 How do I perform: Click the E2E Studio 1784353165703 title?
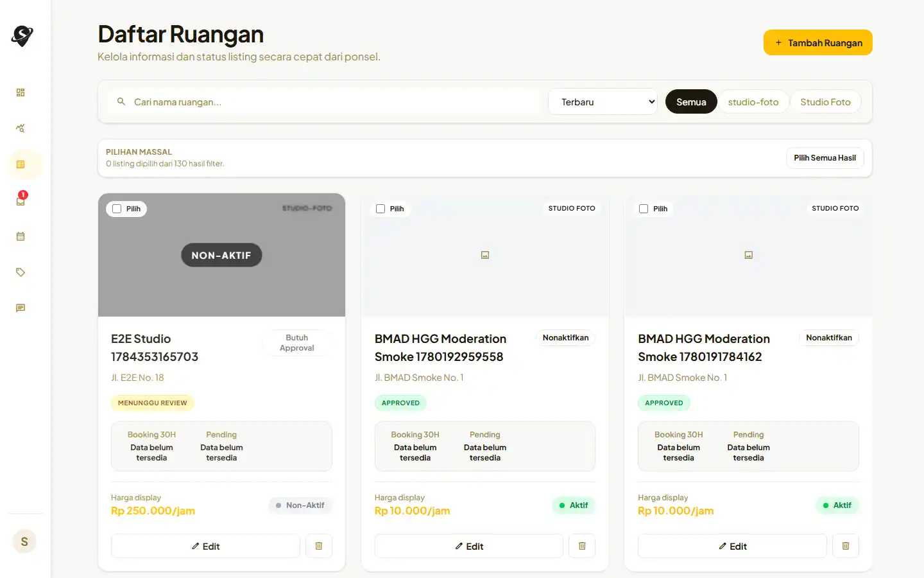click(155, 347)
